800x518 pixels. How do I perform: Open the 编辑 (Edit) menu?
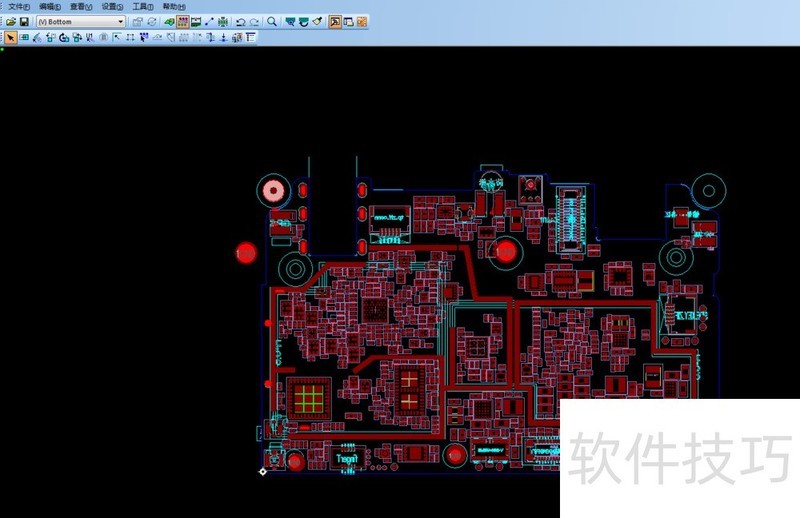49,7
